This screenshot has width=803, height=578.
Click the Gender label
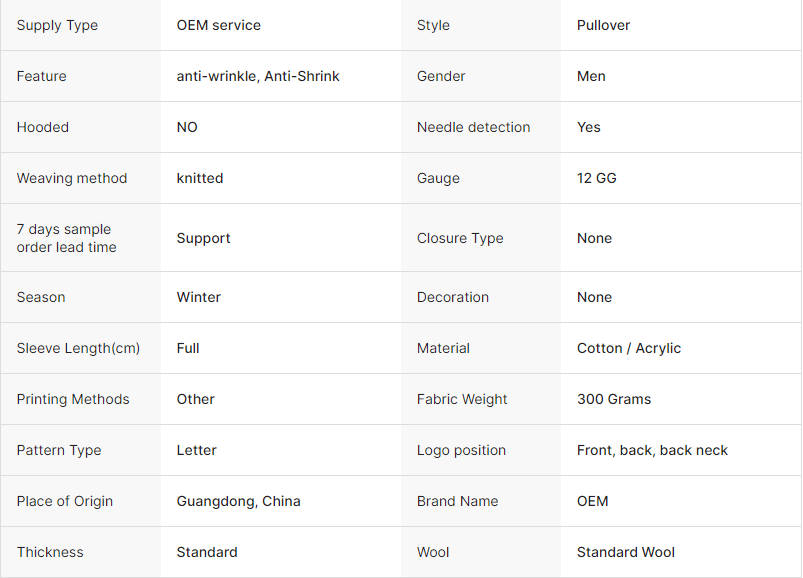(x=441, y=76)
